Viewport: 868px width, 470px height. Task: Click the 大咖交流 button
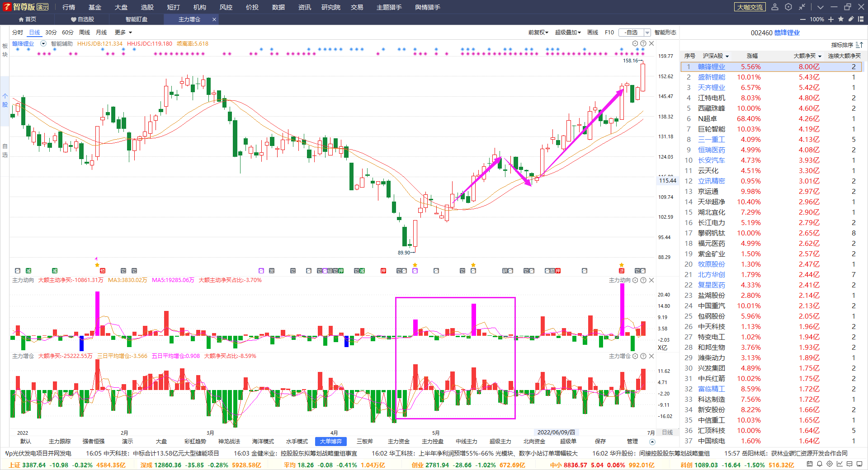(750, 7)
